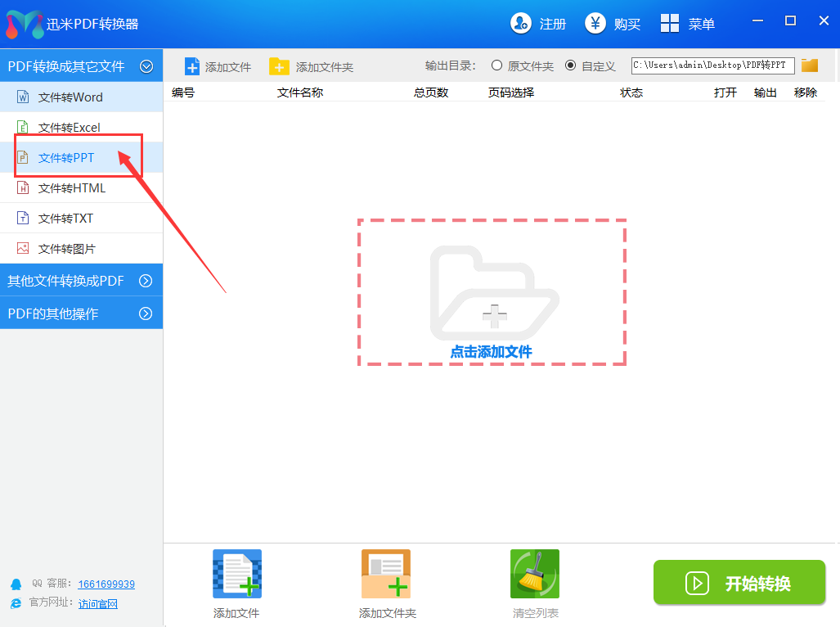840x627 pixels.
Task: Click the Register user icon
Action: (521, 24)
